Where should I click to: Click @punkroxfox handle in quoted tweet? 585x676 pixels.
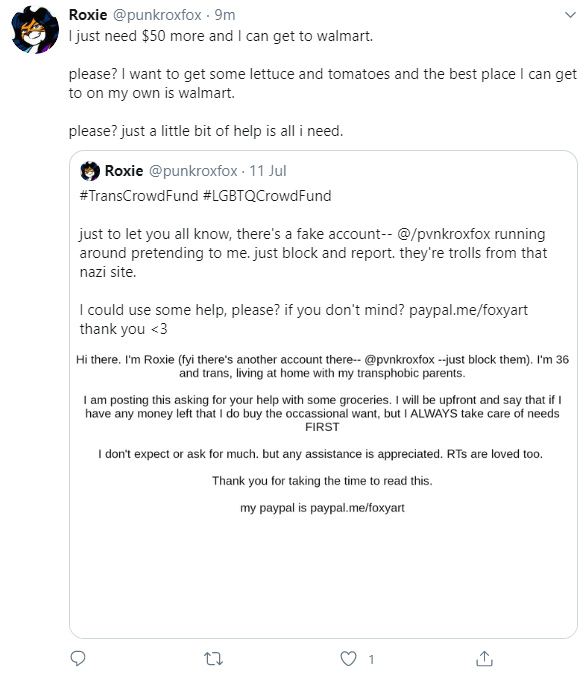click(x=193, y=171)
